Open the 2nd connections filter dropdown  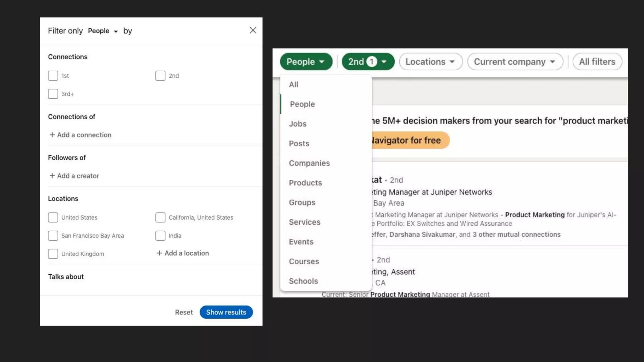point(368,62)
